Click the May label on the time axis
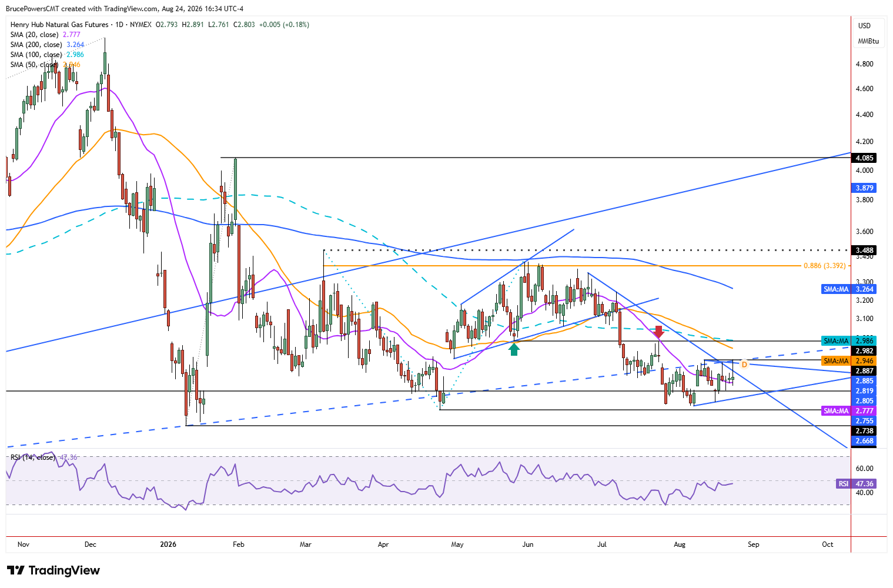Viewport: 893px width, 588px height. (457, 544)
